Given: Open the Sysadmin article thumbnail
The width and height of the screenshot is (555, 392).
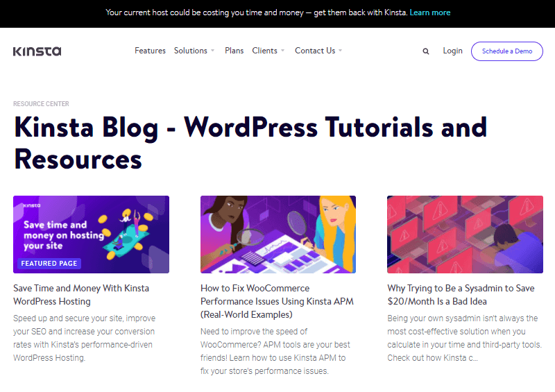Looking at the screenshot, I should click(465, 235).
